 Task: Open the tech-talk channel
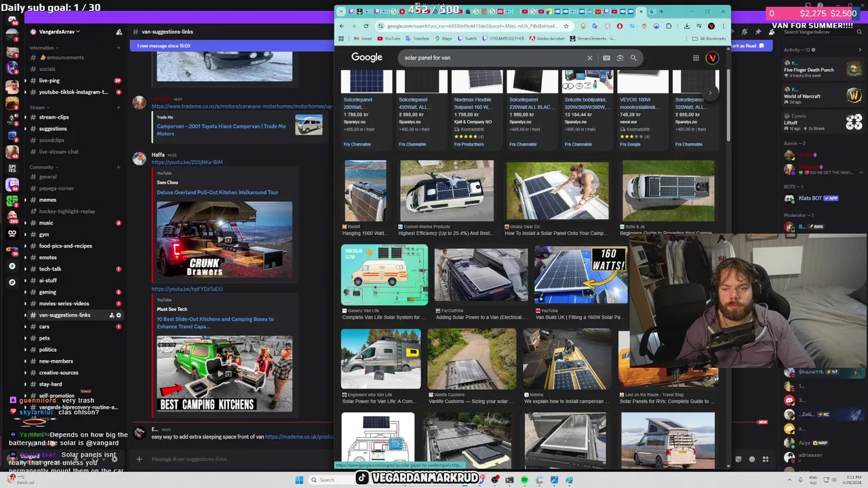click(x=75, y=269)
